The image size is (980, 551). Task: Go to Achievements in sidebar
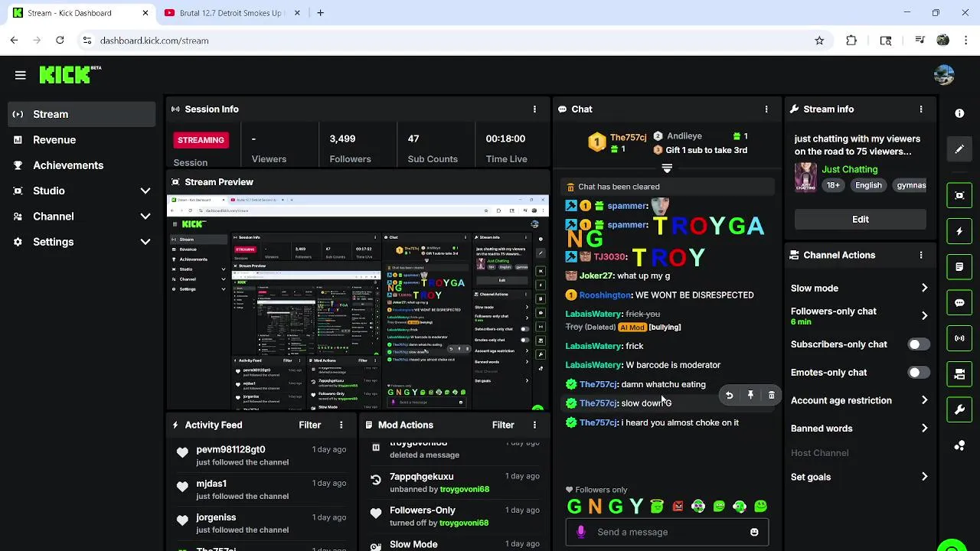click(x=81, y=165)
